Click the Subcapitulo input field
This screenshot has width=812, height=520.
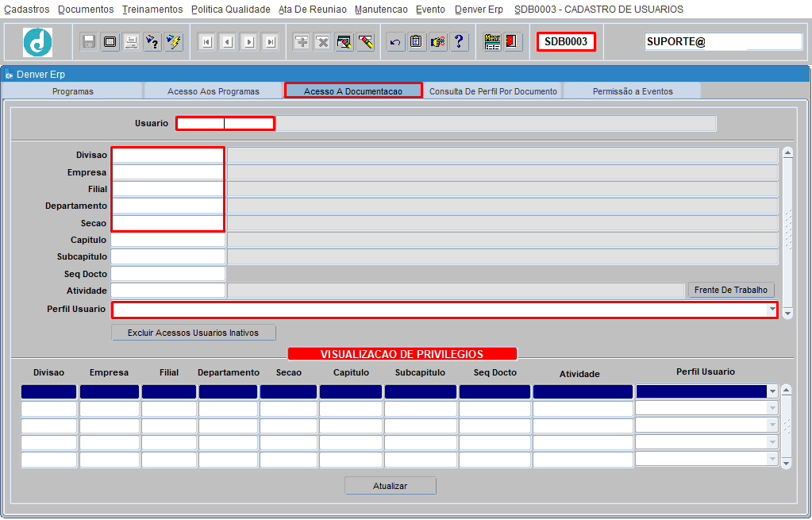[x=167, y=256]
